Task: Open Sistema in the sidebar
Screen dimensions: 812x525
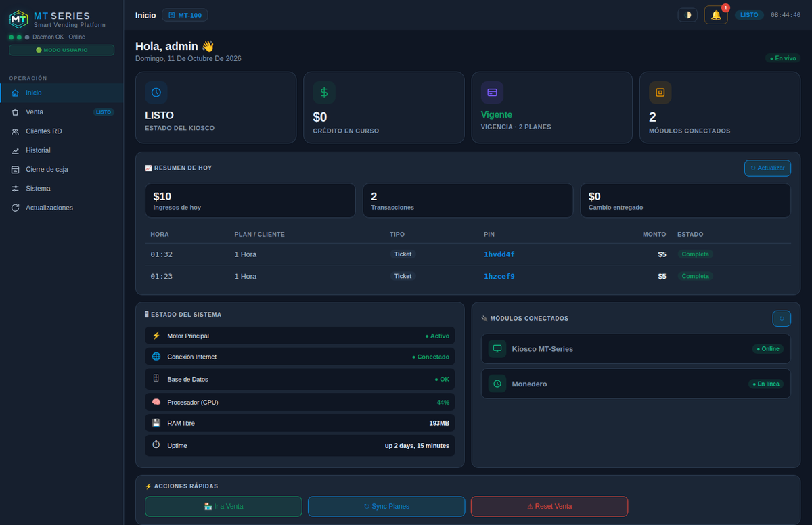Action: (x=62, y=188)
